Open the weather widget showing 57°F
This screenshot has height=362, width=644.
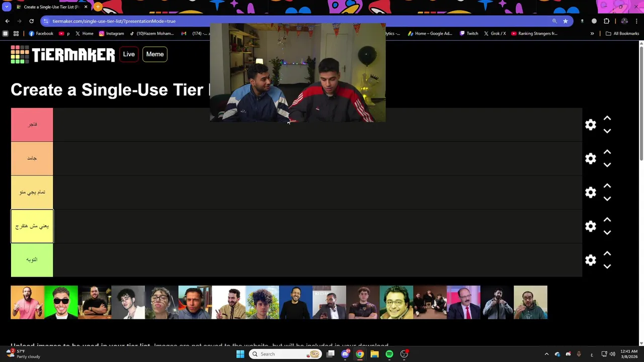coord(23,354)
